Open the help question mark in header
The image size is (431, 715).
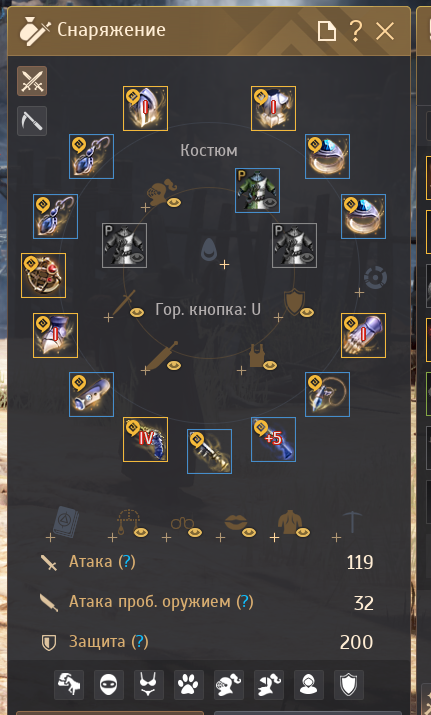coord(355,31)
